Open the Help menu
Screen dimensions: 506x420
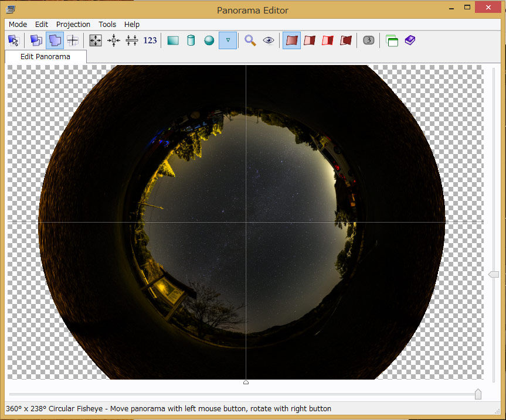(132, 25)
